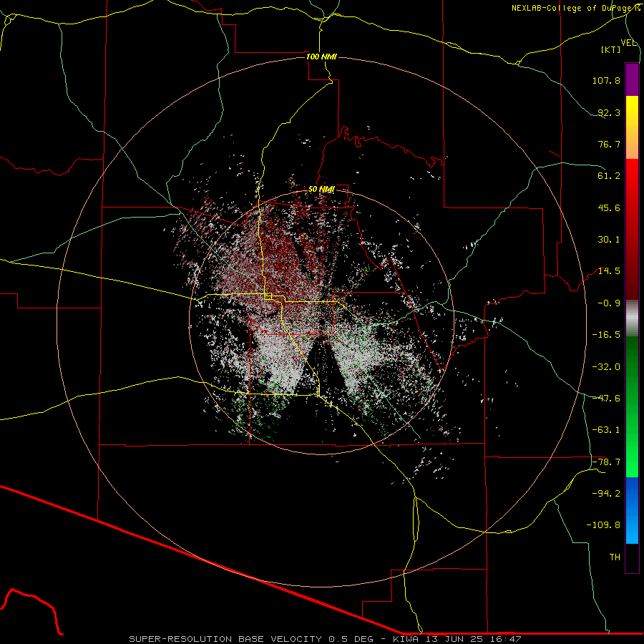Viewport: 644px width, 644px height.
Task: Click the 92.3 velocity scale value
Action: tap(609, 112)
